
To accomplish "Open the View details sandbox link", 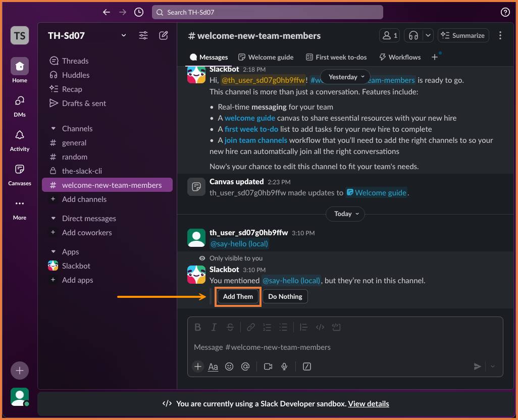I will [x=369, y=404].
